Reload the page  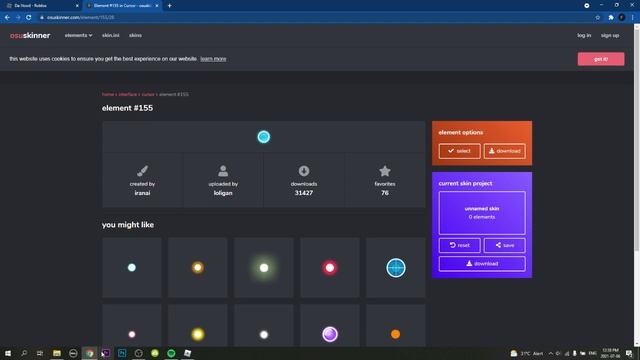click(x=29, y=18)
